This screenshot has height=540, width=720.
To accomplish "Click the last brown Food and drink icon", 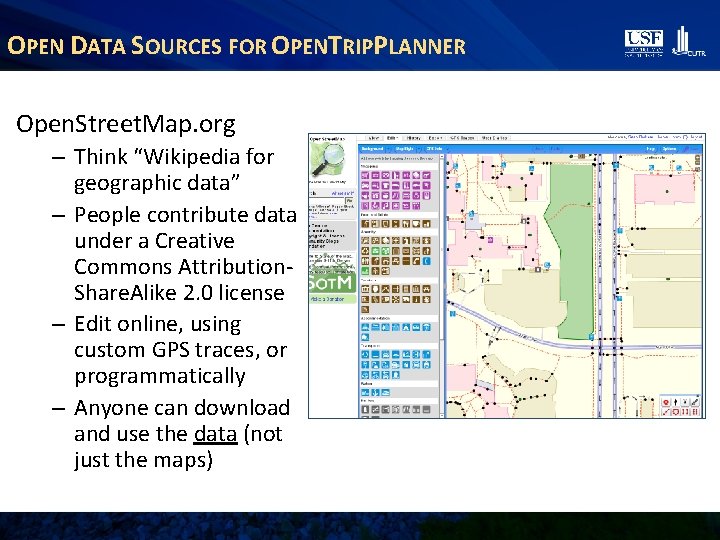I will click(427, 224).
